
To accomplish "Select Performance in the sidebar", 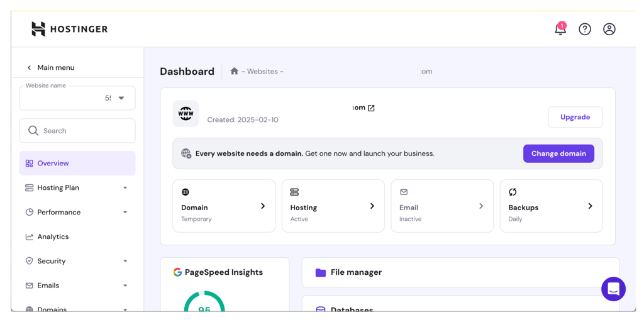I will tap(77, 213).
